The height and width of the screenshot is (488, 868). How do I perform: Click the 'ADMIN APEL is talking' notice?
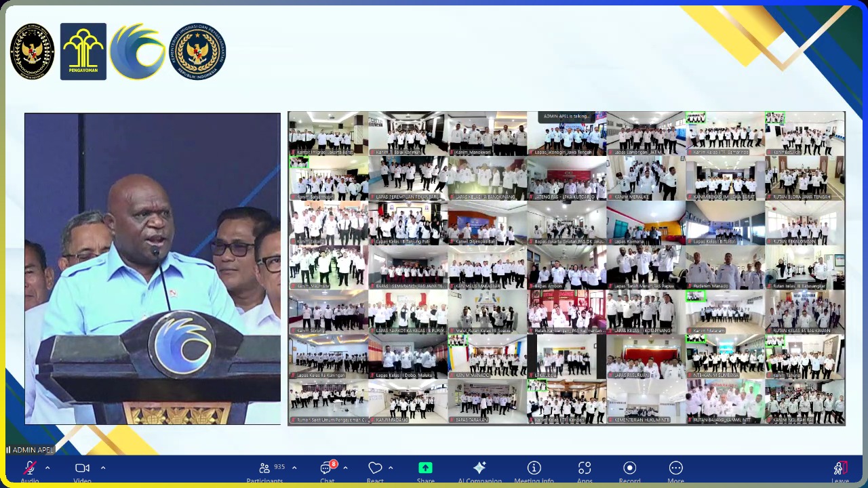(566, 117)
